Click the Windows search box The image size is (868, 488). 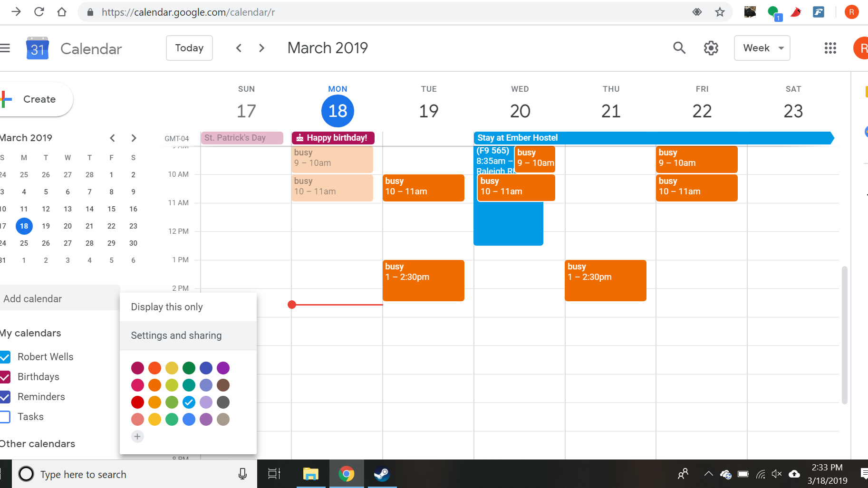click(135, 474)
